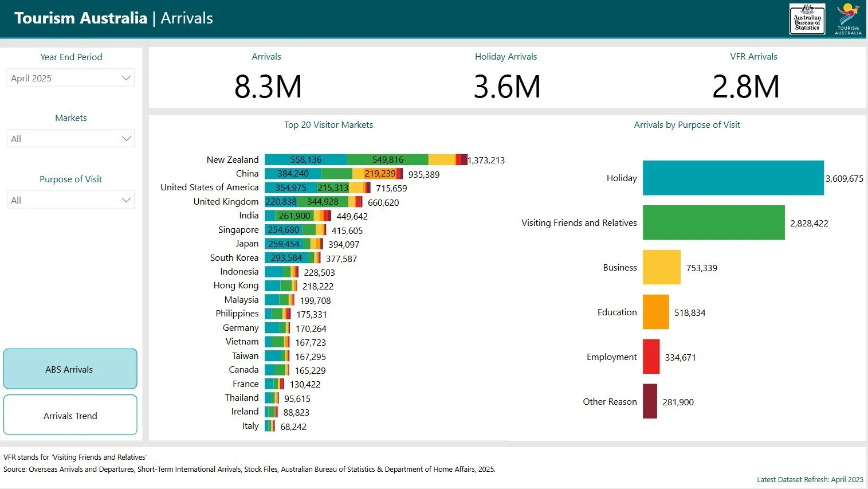Click the Australian Bureau of Statistics logo
The width and height of the screenshot is (868, 489).
coord(807,19)
